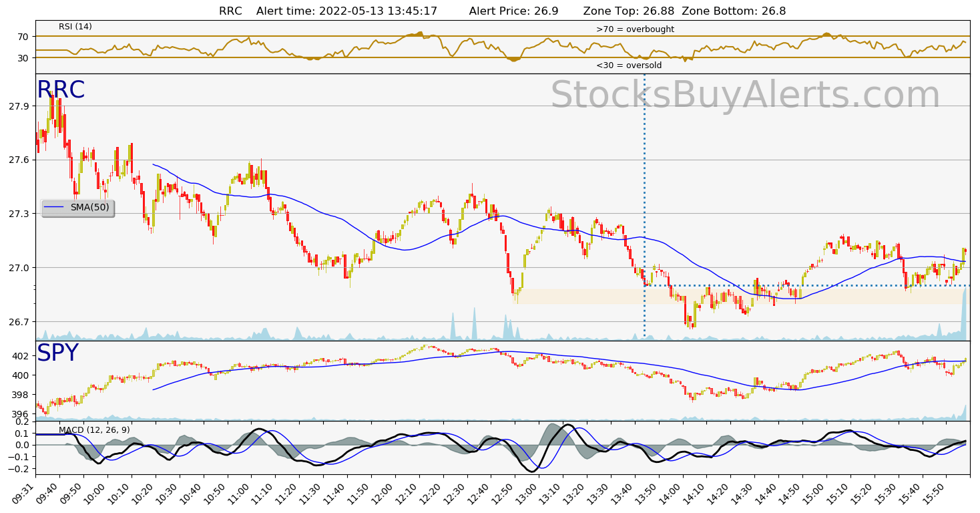
Task: Click the RRC ticker label on price chart
Action: coord(61,90)
